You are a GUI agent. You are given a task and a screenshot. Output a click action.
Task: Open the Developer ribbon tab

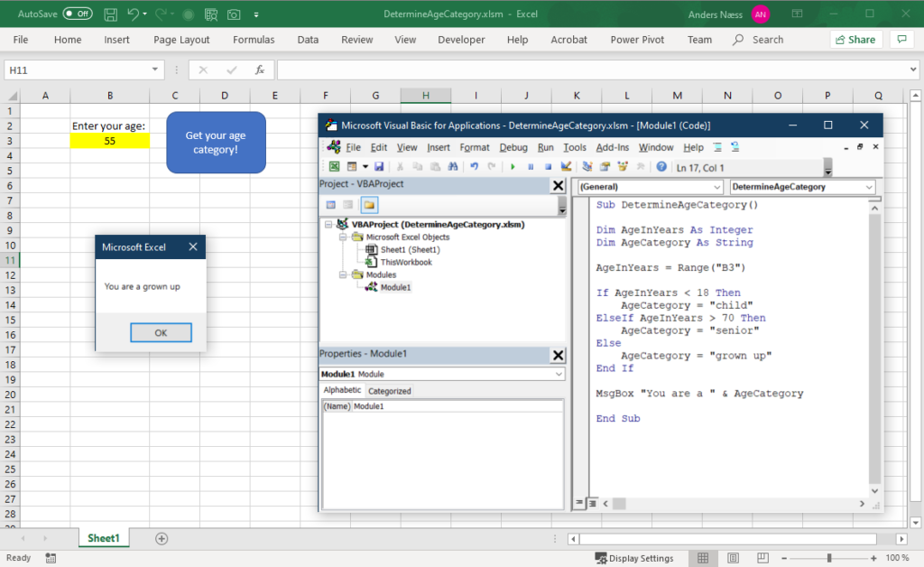[461, 40]
